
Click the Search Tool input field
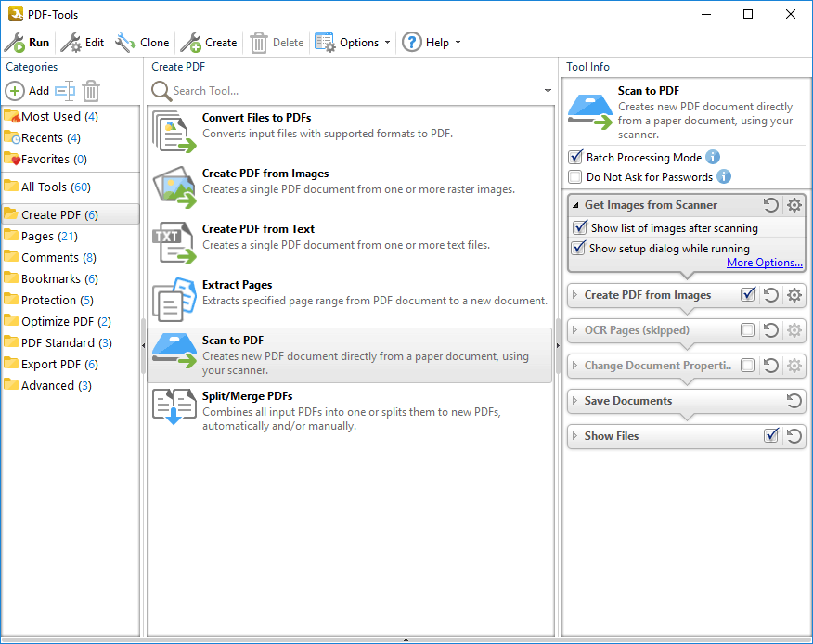[353, 91]
